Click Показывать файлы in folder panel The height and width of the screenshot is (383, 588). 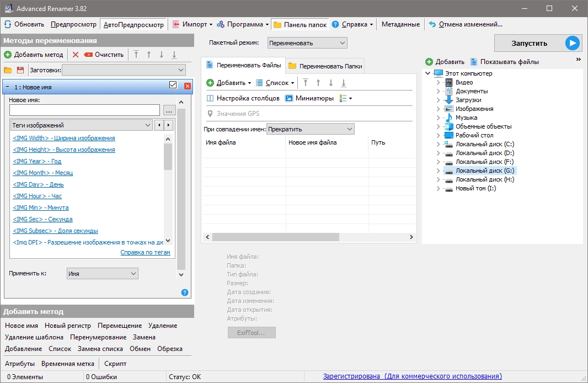[505, 62]
